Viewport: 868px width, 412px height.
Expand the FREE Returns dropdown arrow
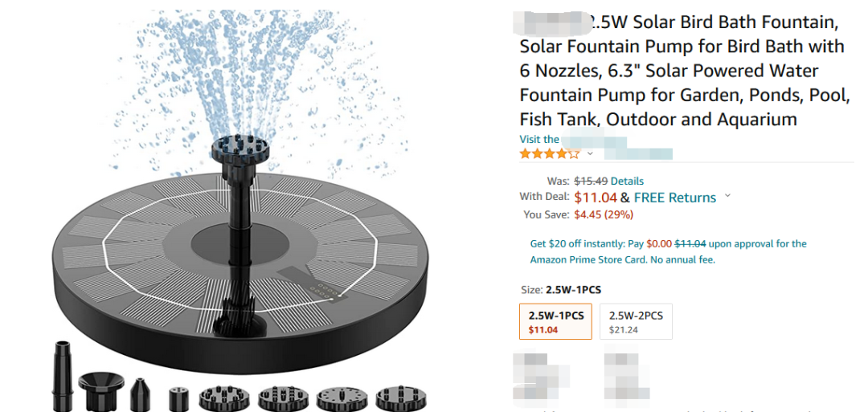coord(728,195)
